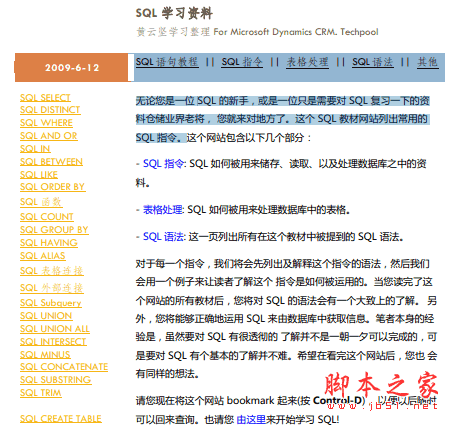461x427 pixels.
Task: Open the SQL MINUS sidebar link
Action: 45,355
